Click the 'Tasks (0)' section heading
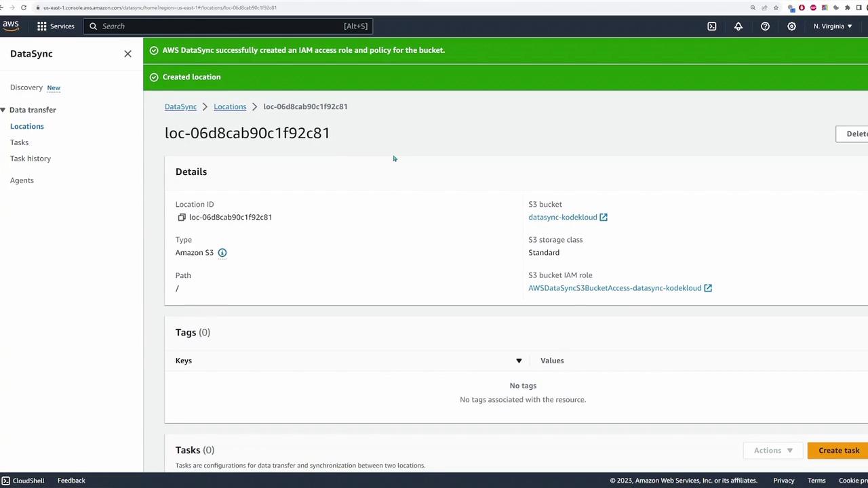Image resolution: width=868 pixels, height=488 pixels. [195, 450]
